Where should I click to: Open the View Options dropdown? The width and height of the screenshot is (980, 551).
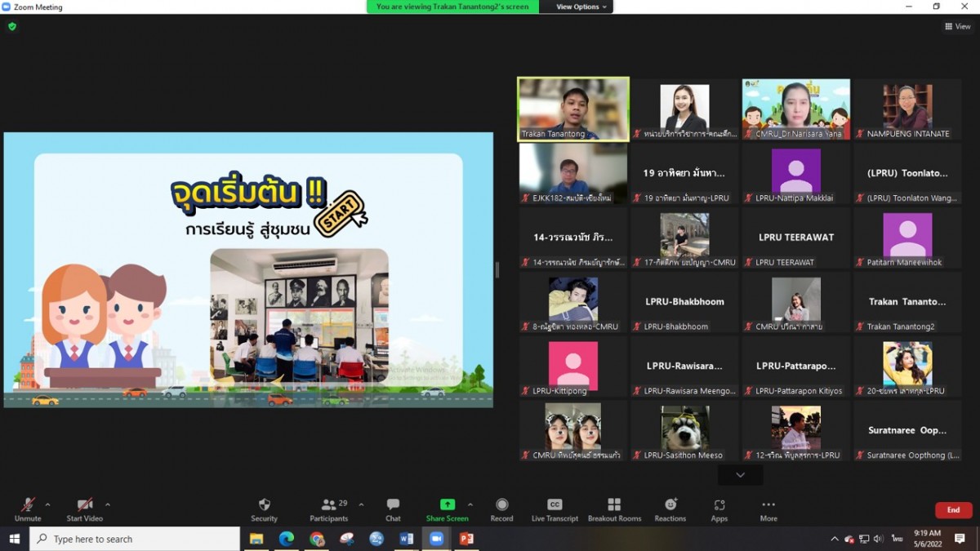click(581, 7)
